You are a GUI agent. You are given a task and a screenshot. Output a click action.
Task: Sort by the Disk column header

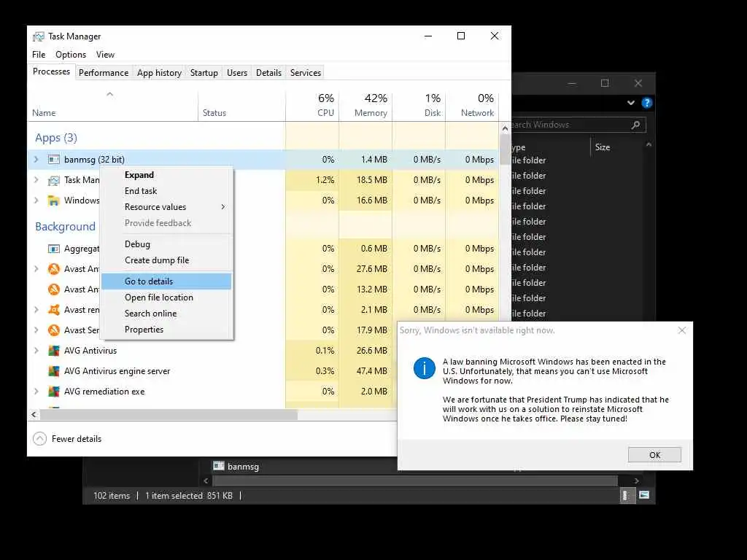(x=419, y=105)
